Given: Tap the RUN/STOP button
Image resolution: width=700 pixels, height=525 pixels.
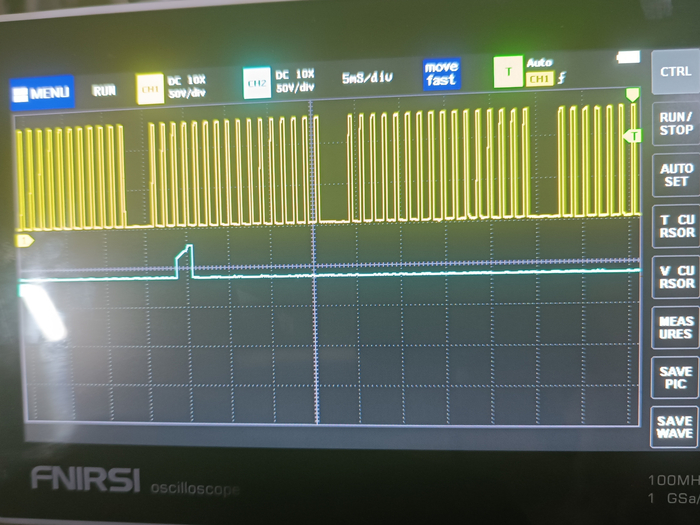Looking at the screenshot, I should [x=676, y=124].
